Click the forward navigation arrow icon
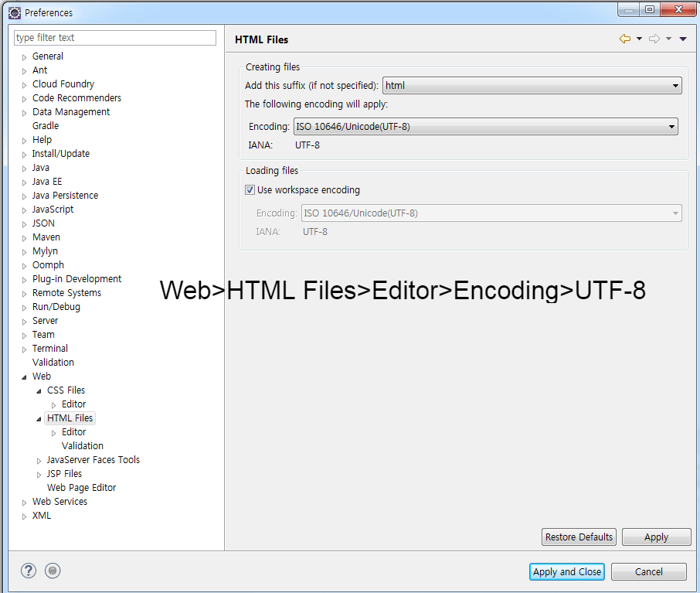Screen dimensions: 700x593 click(x=654, y=39)
